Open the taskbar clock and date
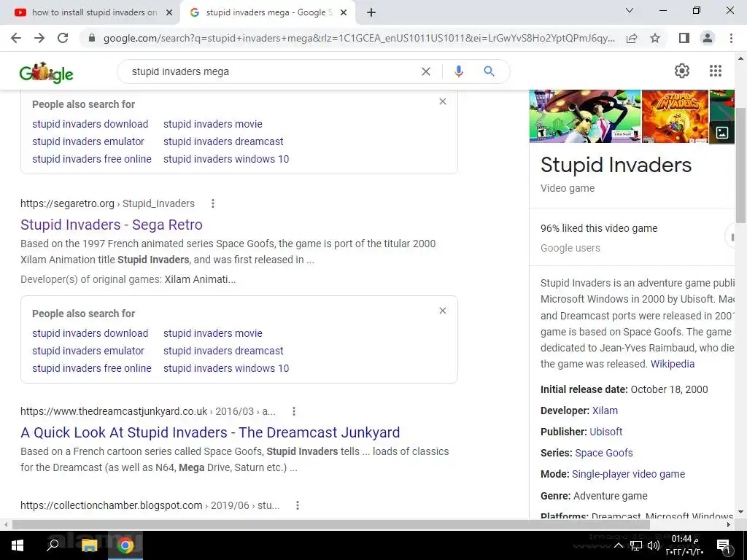 [x=685, y=545]
